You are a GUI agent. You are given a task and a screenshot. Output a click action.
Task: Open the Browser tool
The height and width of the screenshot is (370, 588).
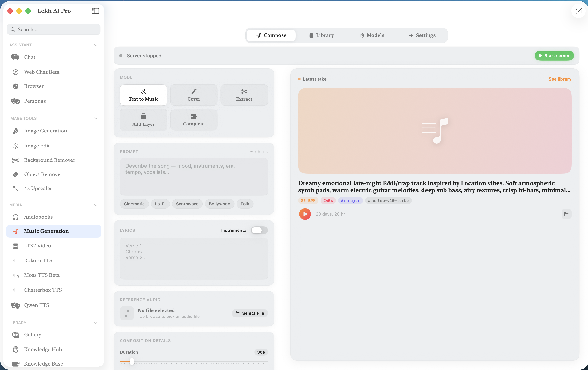coord(54,86)
